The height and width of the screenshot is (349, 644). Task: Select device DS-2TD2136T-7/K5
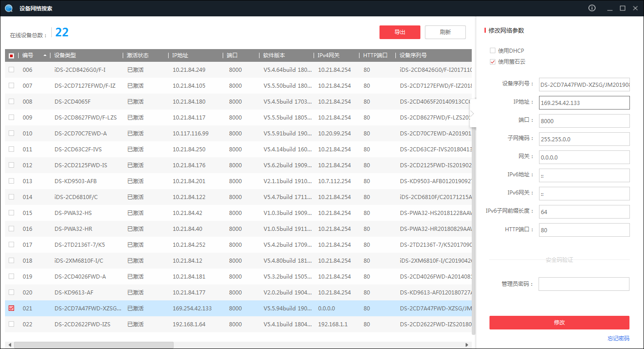pyautogui.click(x=80, y=244)
